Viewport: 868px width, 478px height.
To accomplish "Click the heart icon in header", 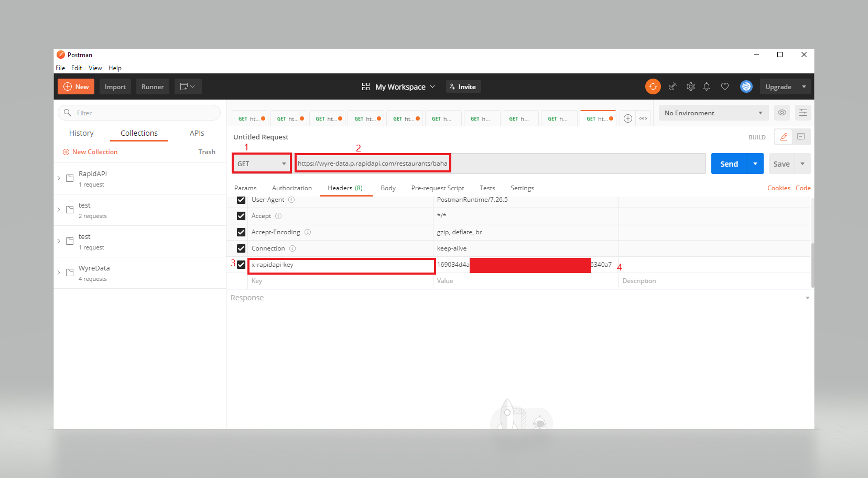I will pyautogui.click(x=725, y=86).
